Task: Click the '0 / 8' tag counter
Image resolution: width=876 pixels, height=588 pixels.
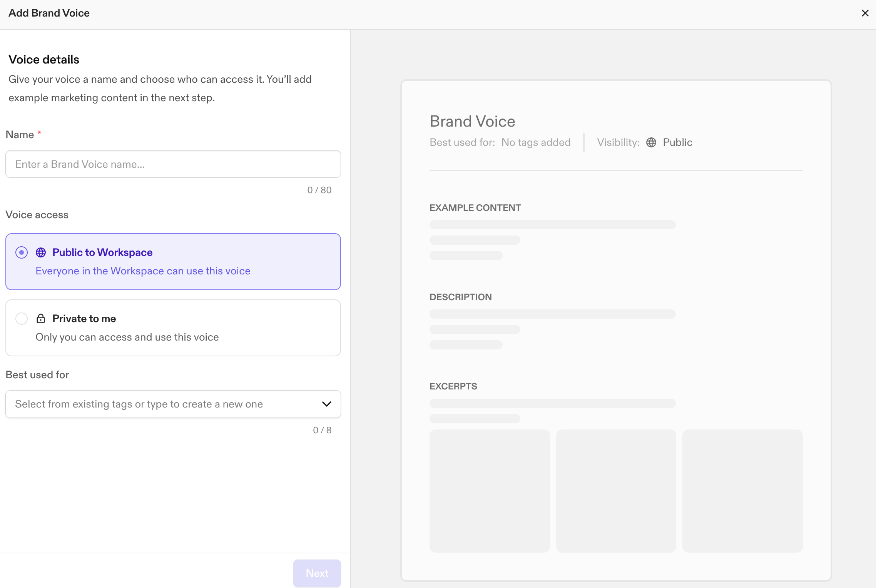Action: (322, 430)
